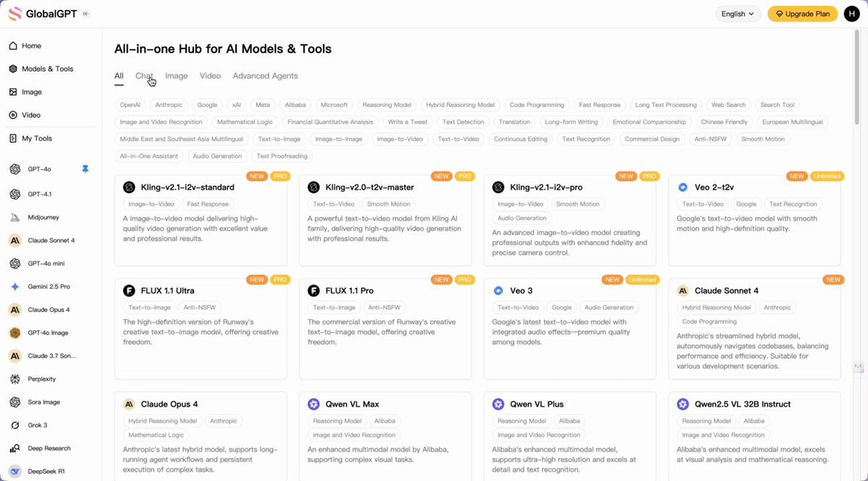Select Grok 3 in sidebar
The height and width of the screenshot is (481, 868).
pos(38,425)
